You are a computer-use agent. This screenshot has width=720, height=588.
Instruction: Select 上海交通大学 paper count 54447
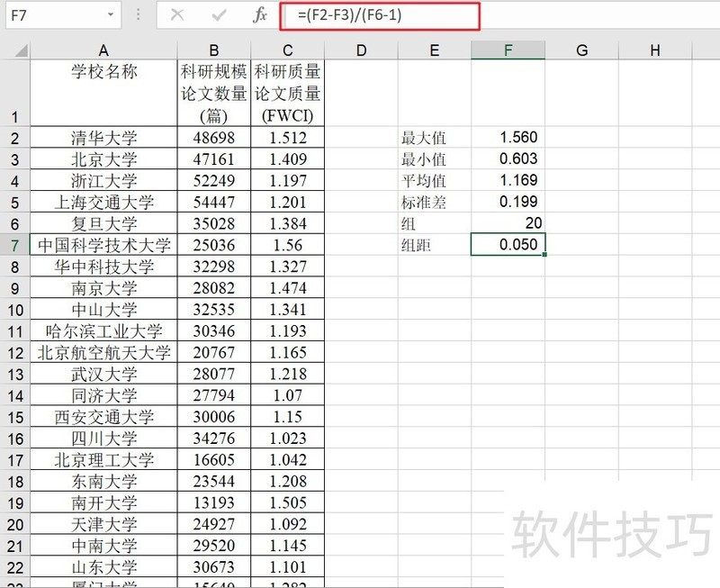tap(214, 202)
